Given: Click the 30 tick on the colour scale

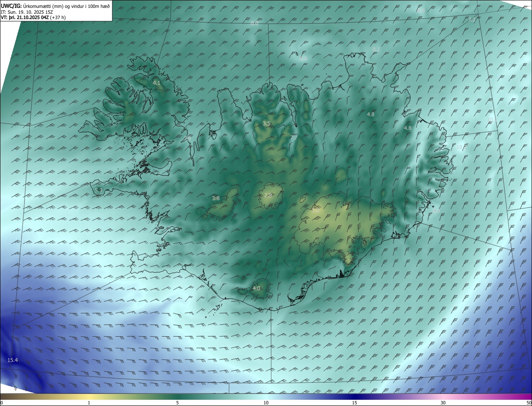Looking at the screenshot, I should [443, 403].
